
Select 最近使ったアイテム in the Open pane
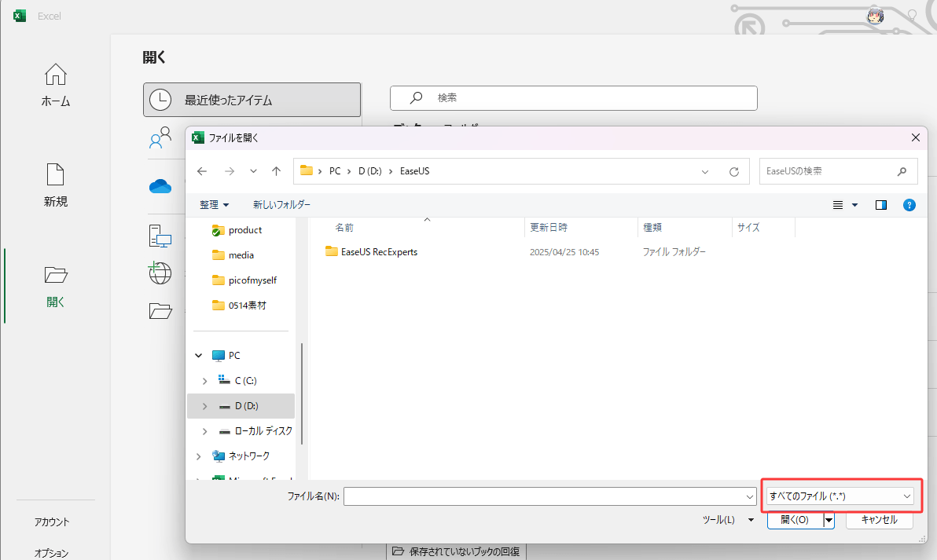252,99
